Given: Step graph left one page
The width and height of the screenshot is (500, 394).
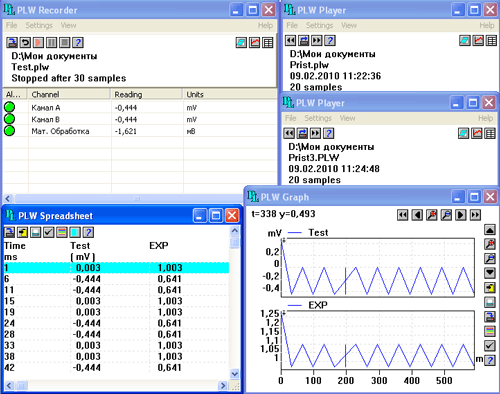Looking at the screenshot, I should coord(417,215).
